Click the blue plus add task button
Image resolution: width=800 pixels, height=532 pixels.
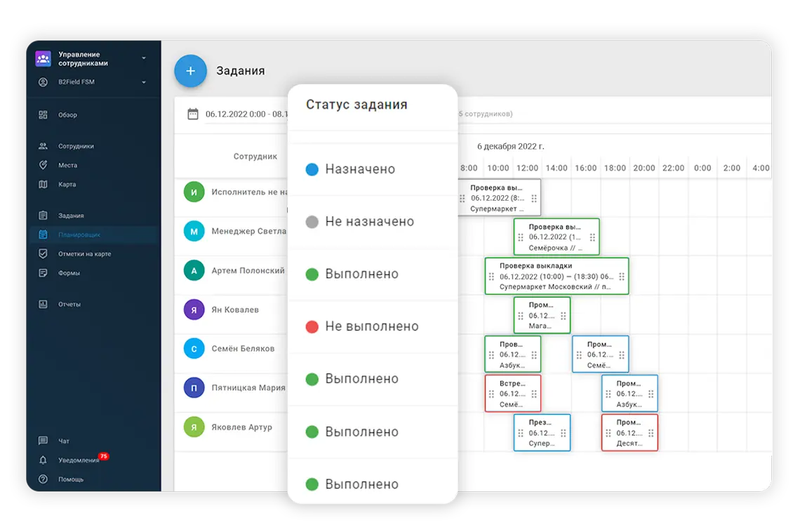(x=190, y=71)
